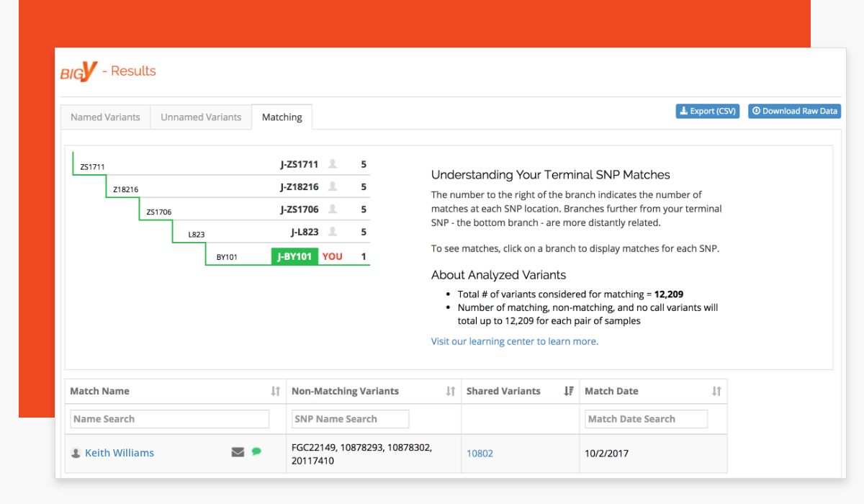
Task: Select the highlighted J-BY101 branch
Action: pos(294,256)
